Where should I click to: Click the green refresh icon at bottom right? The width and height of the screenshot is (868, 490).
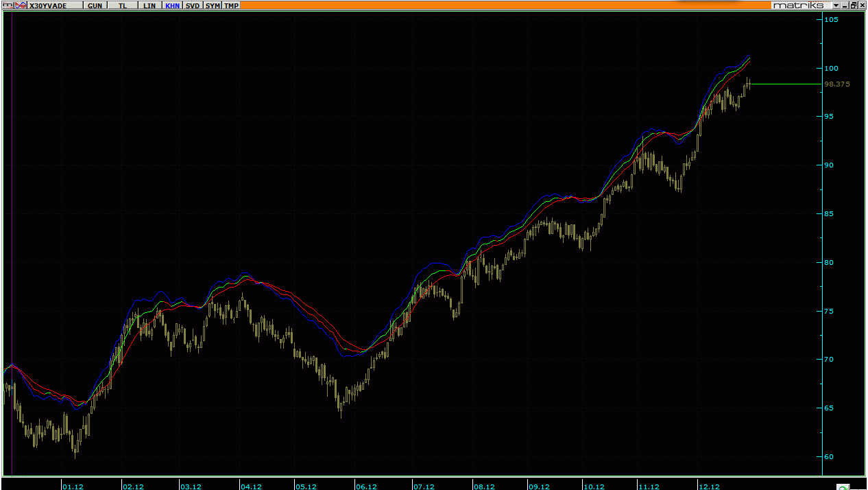pyautogui.click(x=844, y=487)
